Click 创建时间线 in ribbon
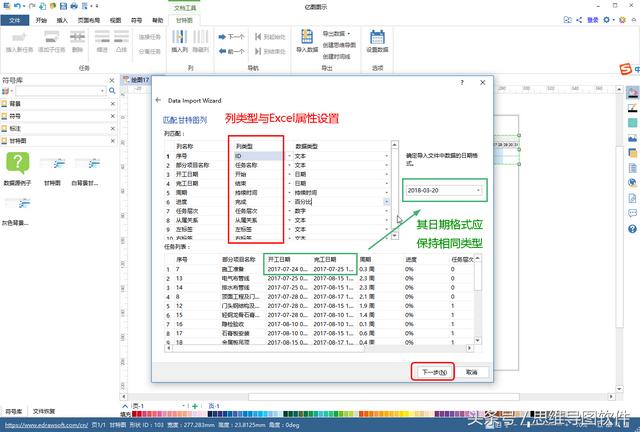The height and width of the screenshot is (432, 640). pyautogui.click(x=336, y=56)
